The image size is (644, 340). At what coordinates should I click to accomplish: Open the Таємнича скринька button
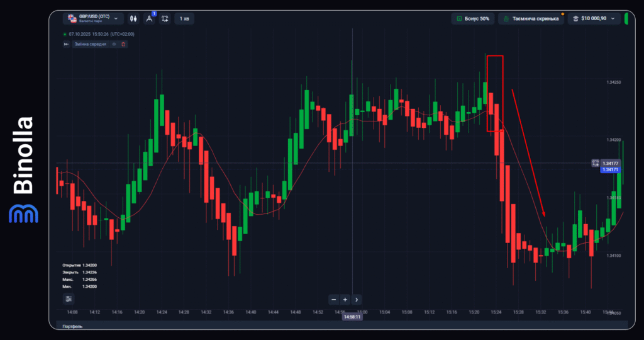coord(531,19)
